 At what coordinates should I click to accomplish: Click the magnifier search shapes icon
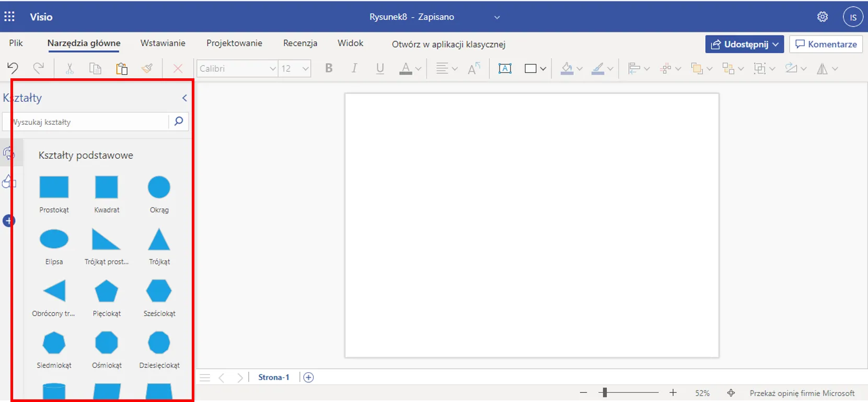(x=179, y=121)
